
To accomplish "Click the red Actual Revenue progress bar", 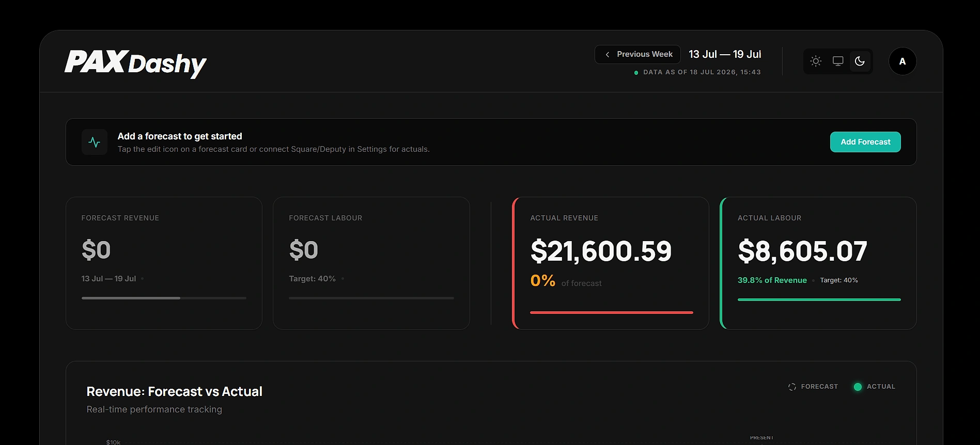I will click(612, 312).
